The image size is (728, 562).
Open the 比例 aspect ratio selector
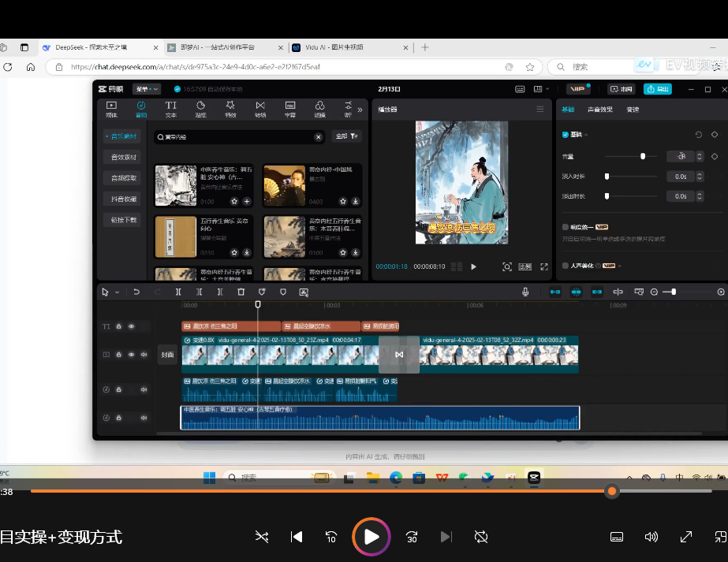[525, 266]
